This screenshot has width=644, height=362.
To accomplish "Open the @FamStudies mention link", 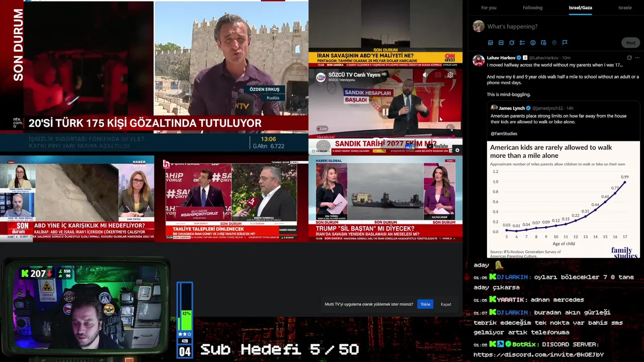I will [504, 134].
